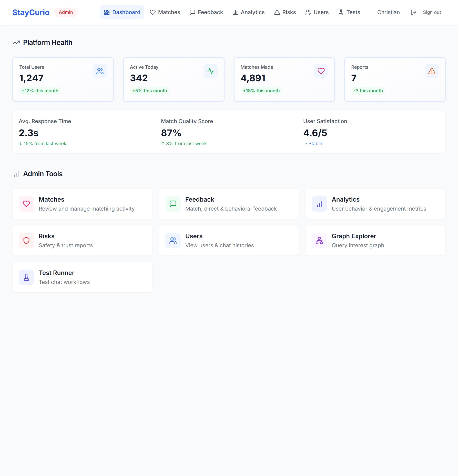Click '3% from last week' text
The height and width of the screenshot is (476, 458).
point(186,144)
